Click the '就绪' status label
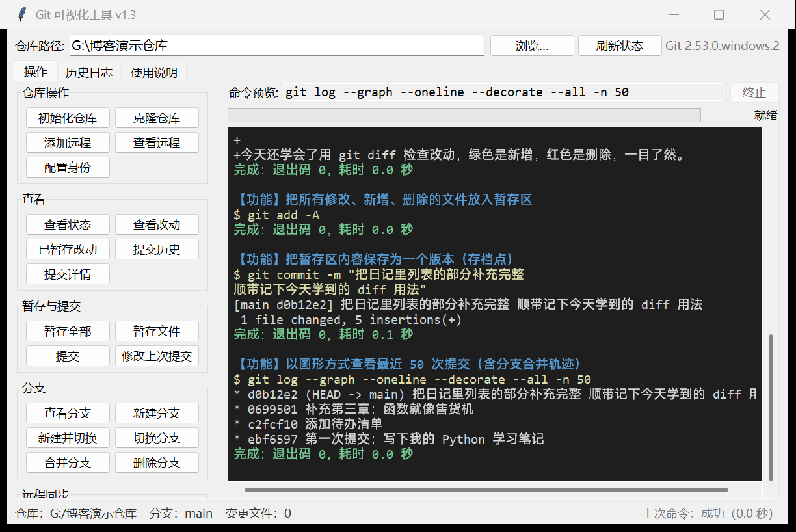 pyautogui.click(x=765, y=116)
